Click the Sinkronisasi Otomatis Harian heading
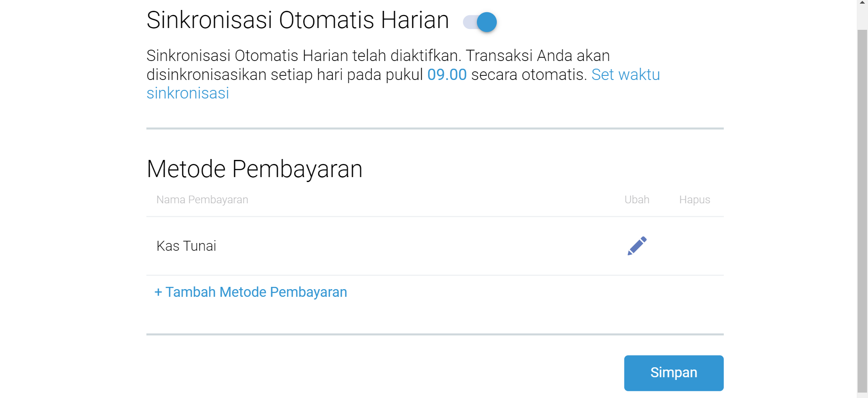The width and height of the screenshot is (868, 398). pos(297,20)
